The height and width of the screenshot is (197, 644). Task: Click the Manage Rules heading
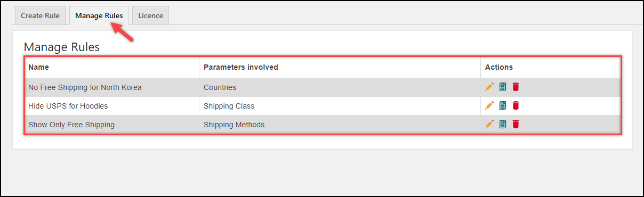(62, 47)
